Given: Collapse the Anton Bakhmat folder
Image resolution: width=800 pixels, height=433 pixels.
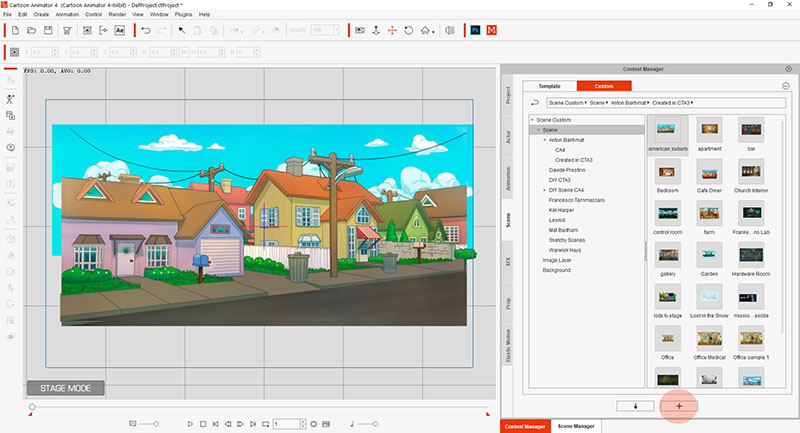Looking at the screenshot, I should 545,140.
